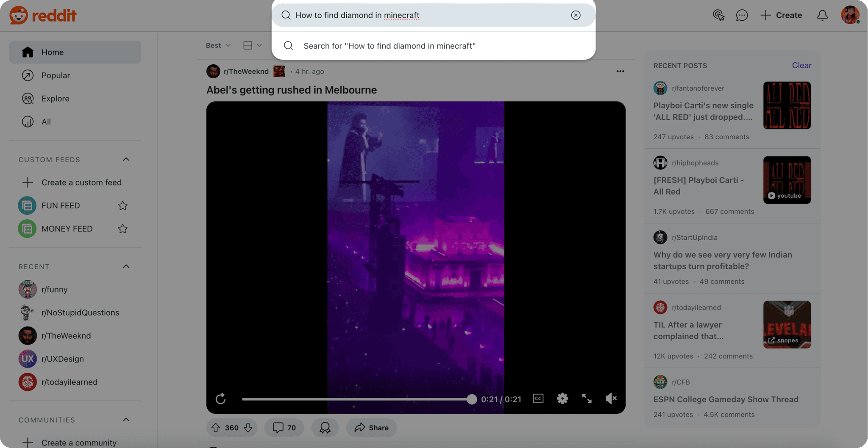Upvote the Weeknd post

pyautogui.click(x=216, y=428)
